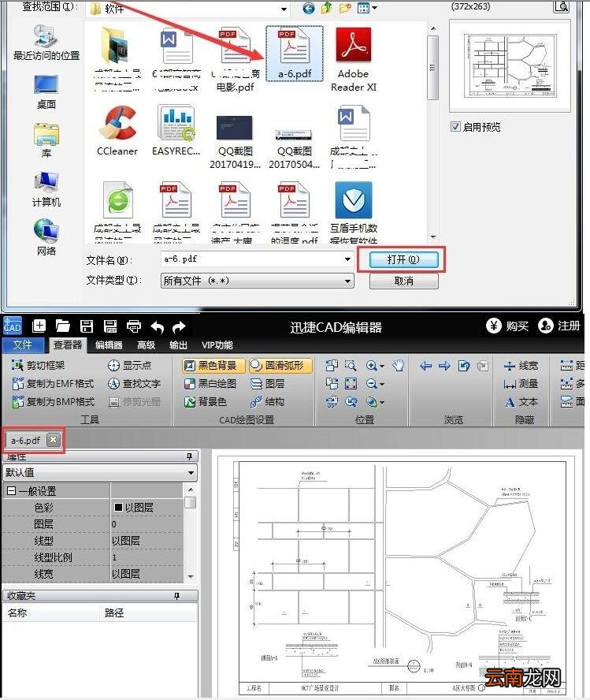
Task: Click the new file icon in the CAD title bar
Action: click(x=39, y=326)
